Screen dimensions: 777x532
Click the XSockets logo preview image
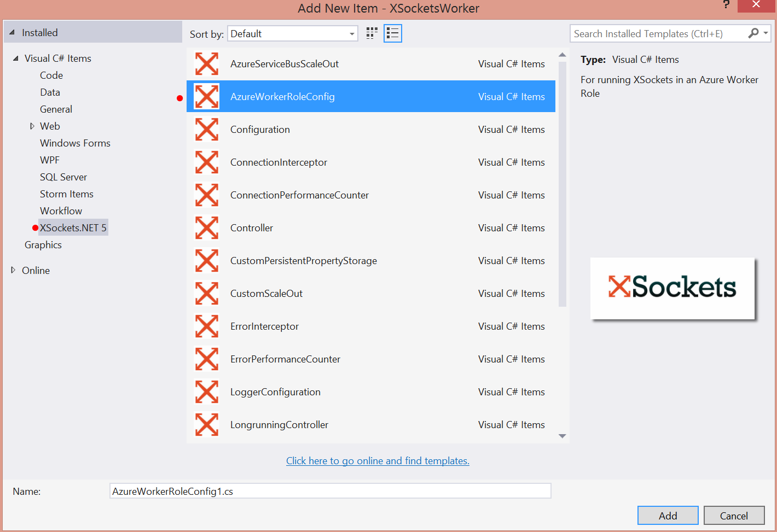(672, 288)
